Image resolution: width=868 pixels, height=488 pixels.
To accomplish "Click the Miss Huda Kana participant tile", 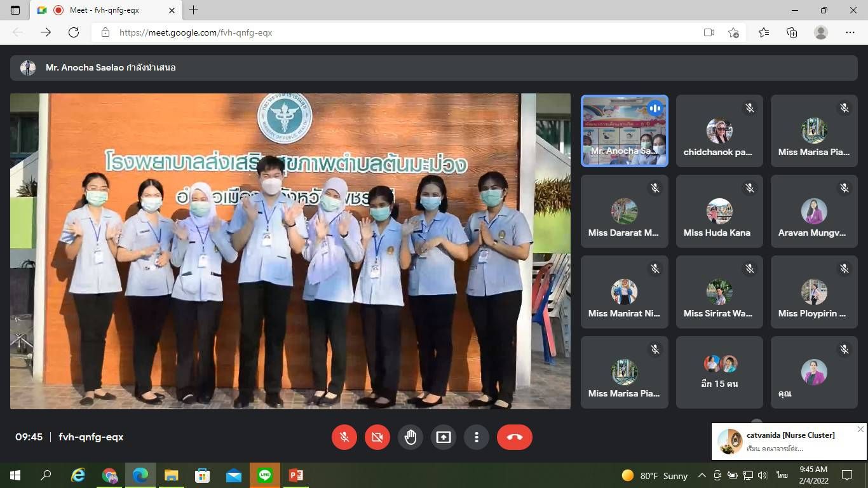I will click(x=719, y=212).
